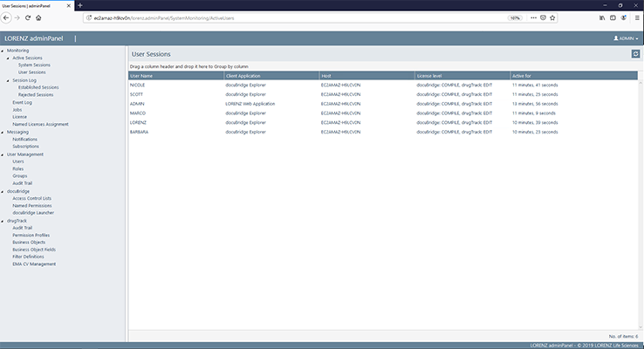The image size is (644, 349).
Task: Go forward in browser history
Action: tap(17, 17)
